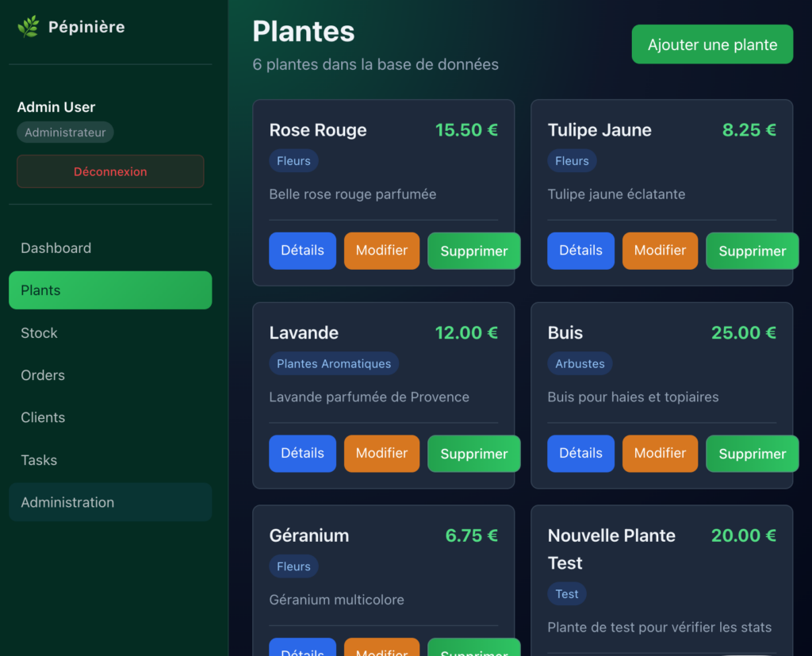Click the 25.00 € price
This screenshot has height=656, width=812.
pyautogui.click(x=744, y=332)
